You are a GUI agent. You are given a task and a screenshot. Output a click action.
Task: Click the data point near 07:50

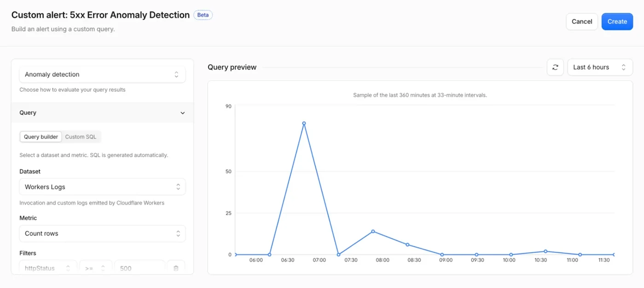pos(373,231)
